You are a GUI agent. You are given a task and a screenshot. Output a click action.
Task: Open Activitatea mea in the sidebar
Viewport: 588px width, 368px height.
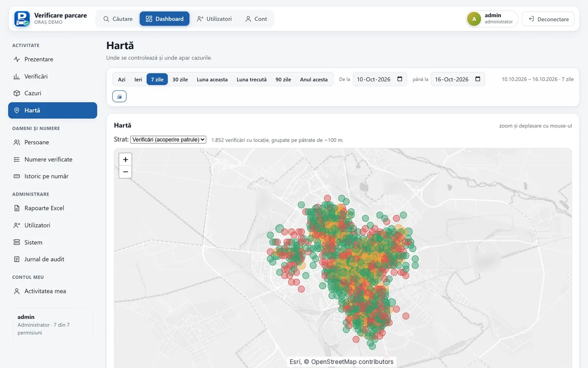(x=52, y=291)
